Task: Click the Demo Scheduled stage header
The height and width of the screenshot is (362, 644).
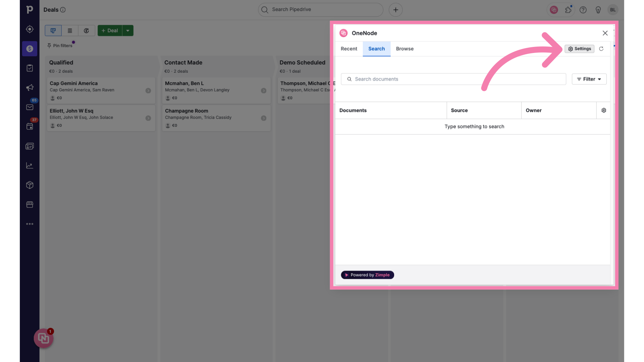Action: [302, 63]
